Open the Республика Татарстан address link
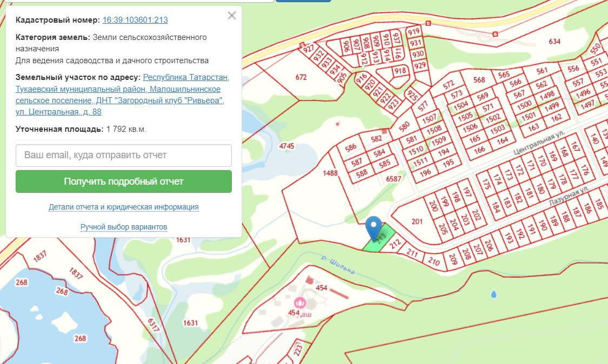This screenshot has width=608, height=364. (122, 95)
